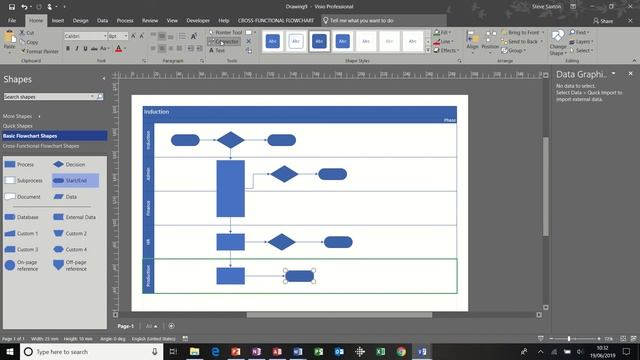Switch to the Design tab
Viewport: 640px width, 360px height.
pos(80,20)
